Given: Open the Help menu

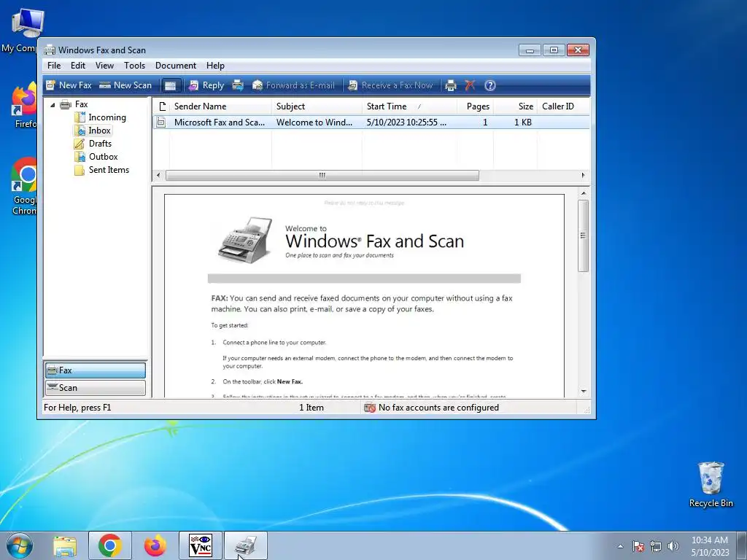Looking at the screenshot, I should 215,65.
